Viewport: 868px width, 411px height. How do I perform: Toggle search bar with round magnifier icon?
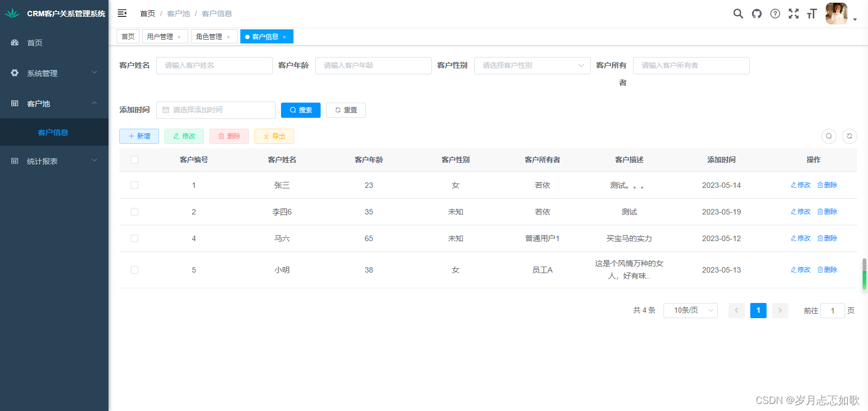point(829,136)
